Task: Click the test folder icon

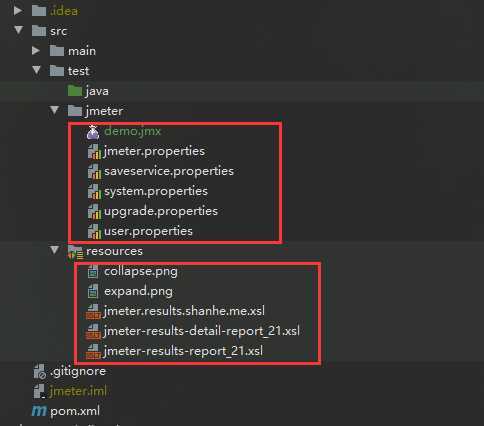Action: [x=57, y=71]
